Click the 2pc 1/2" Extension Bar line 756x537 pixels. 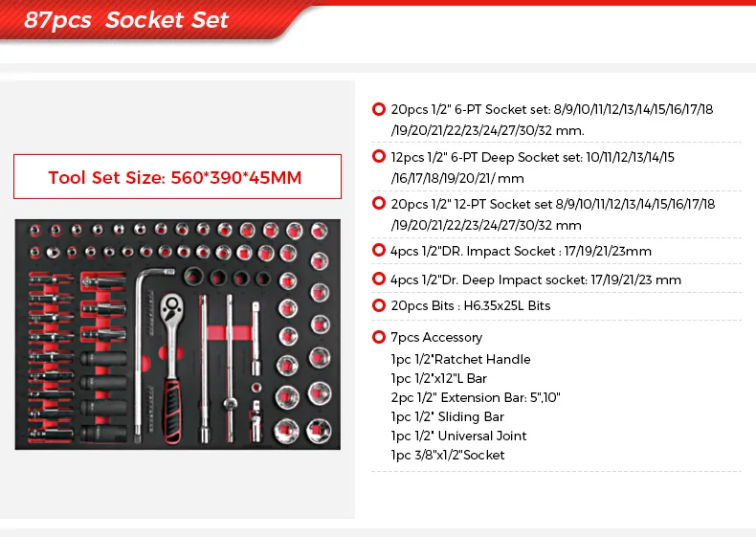pyautogui.click(x=476, y=397)
